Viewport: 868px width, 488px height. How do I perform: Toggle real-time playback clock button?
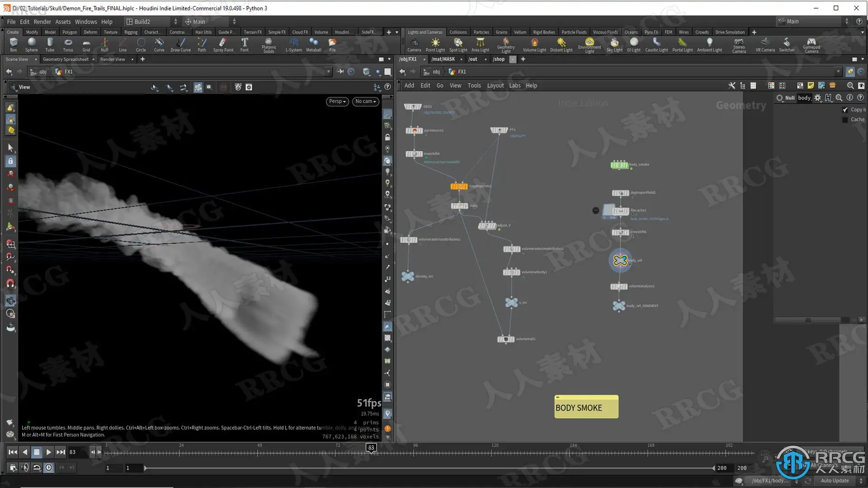pyautogui.click(x=49, y=468)
